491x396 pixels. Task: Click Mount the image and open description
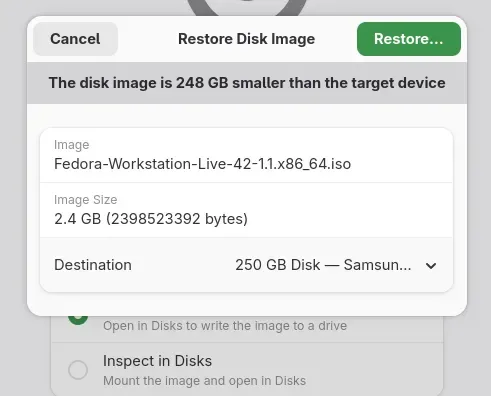coord(204,381)
